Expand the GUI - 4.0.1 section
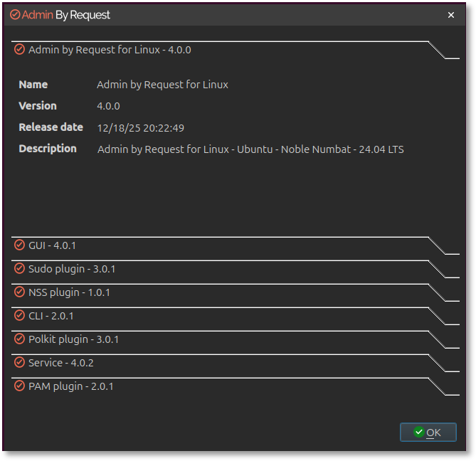The image size is (476, 461). (52, 245)
